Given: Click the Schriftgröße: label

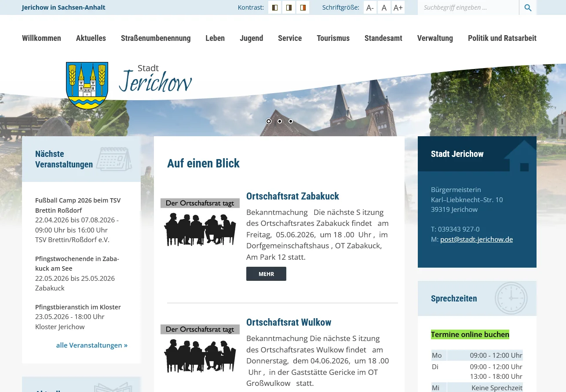Looking at the screenshot, I should (340, 7).
